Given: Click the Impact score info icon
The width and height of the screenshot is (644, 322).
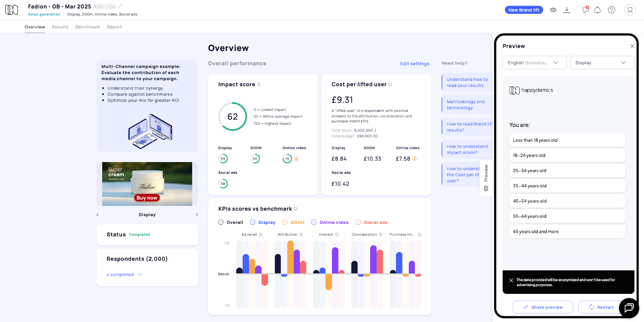Looking at the screenshot, I should (x=259, y=85).
